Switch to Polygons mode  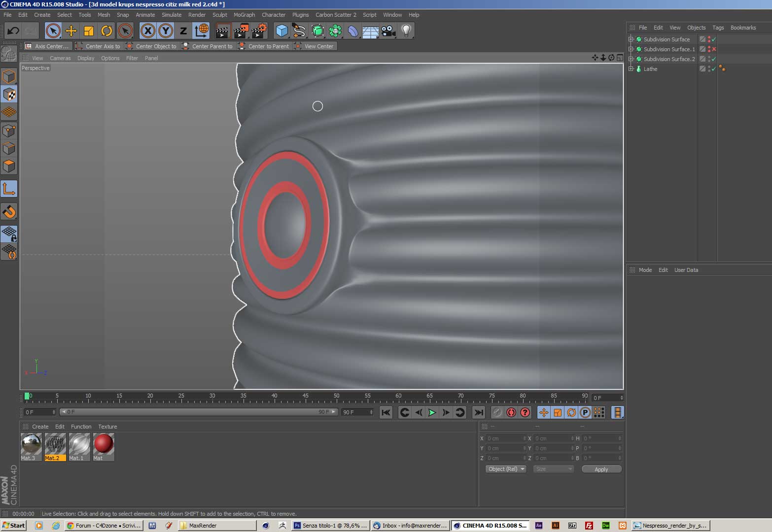pos(9,166)
